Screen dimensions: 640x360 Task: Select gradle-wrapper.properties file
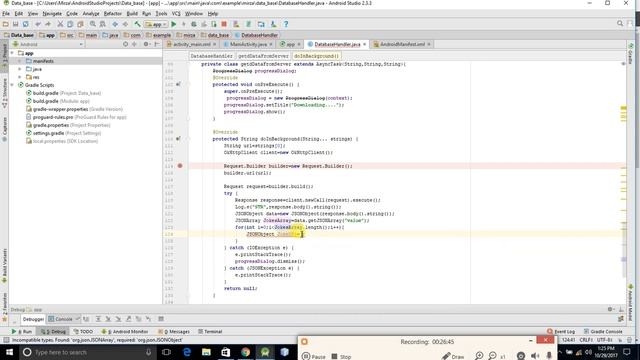coord(74,109)
